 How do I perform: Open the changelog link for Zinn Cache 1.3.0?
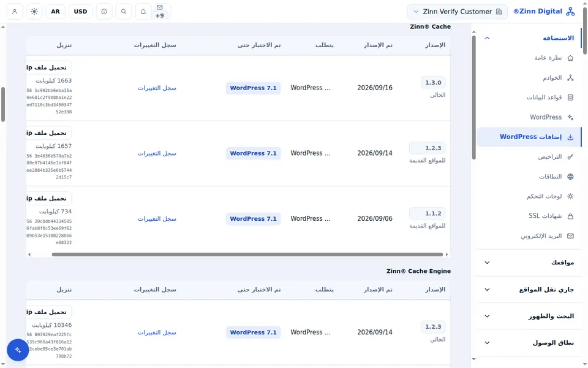(x=157, y=88)
